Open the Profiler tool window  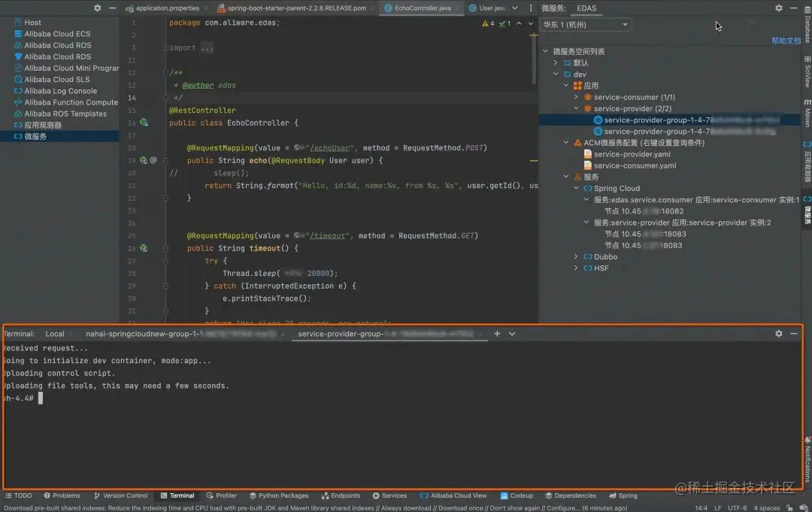point(221,495)
